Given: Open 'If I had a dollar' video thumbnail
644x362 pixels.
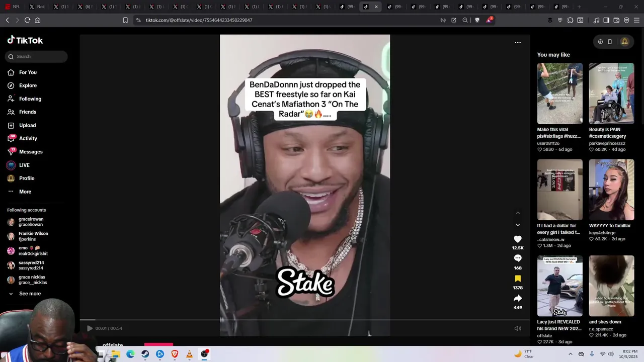Looking at the screenshot, I should tap(559, 190).
